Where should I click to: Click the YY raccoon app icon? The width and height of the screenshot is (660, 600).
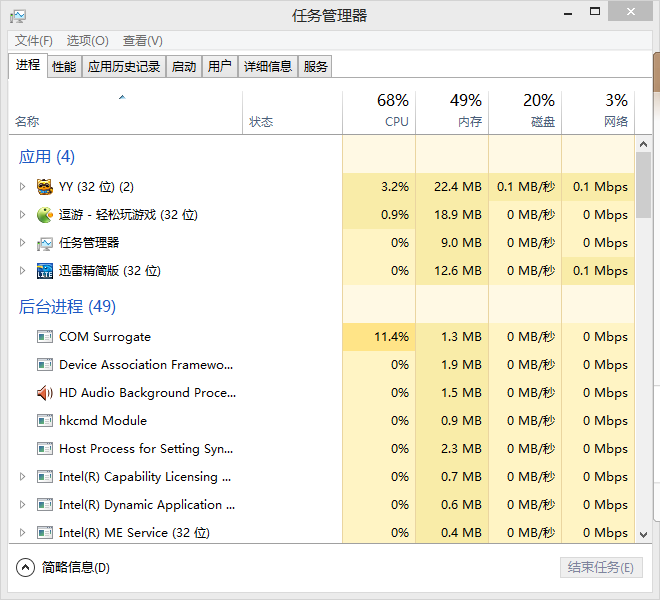point(45,187)
